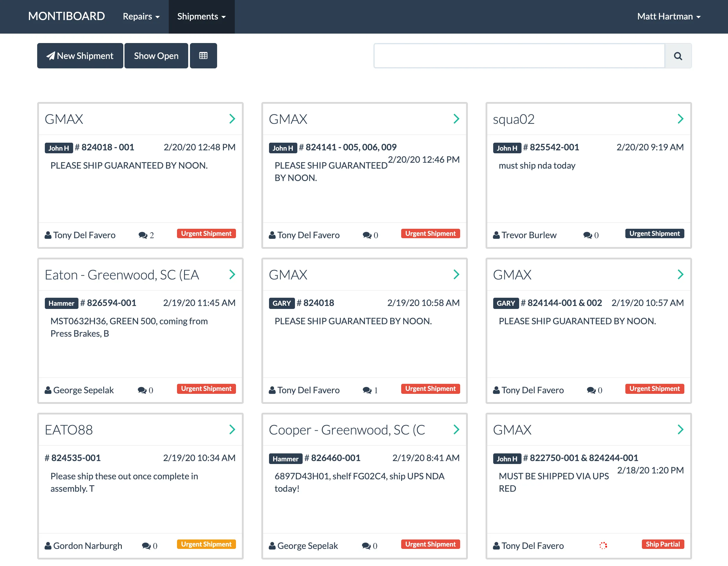Open GMAX #824144-001 & 002 card arrow
The width and height of the screenshot is (728, 566).
tap(680, 274)
